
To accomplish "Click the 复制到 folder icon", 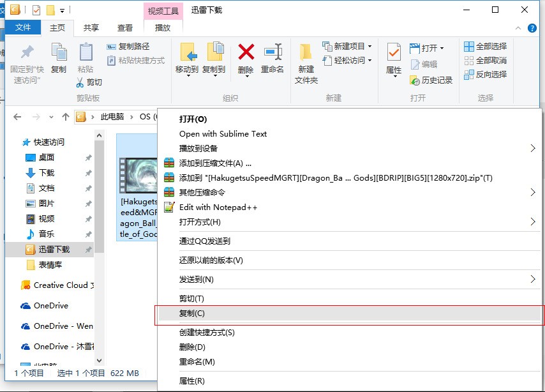I will pos(215,52).
